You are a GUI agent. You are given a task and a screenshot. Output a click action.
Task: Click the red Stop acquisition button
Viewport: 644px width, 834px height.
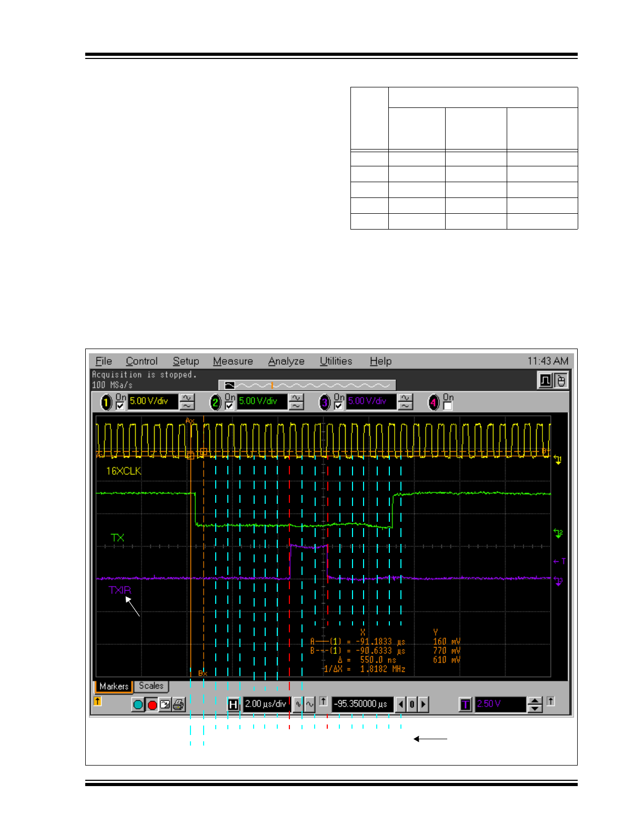pyautogui.click(x=152, y=704)
